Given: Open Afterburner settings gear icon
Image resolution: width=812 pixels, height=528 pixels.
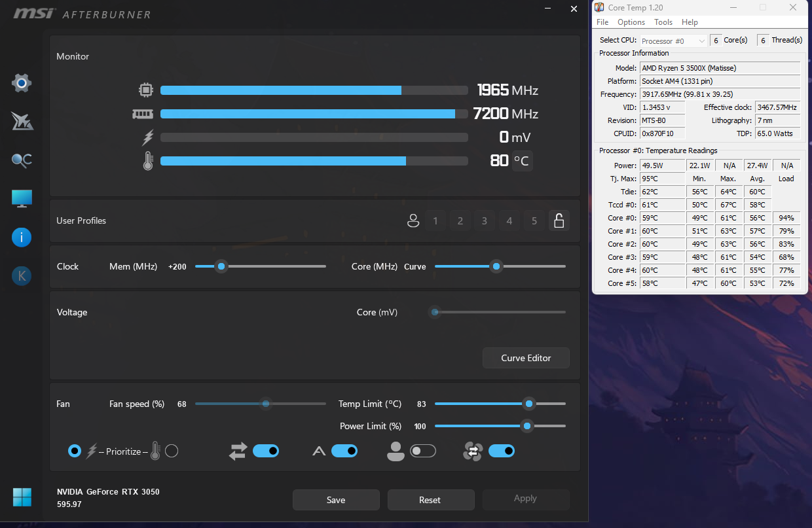Looking at the screenshot, I should coord(22,83).
